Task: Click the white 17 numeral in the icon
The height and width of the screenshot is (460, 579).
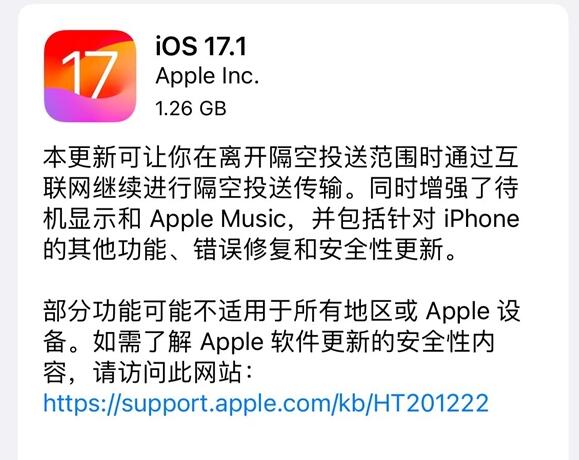Action: point(89,74)
